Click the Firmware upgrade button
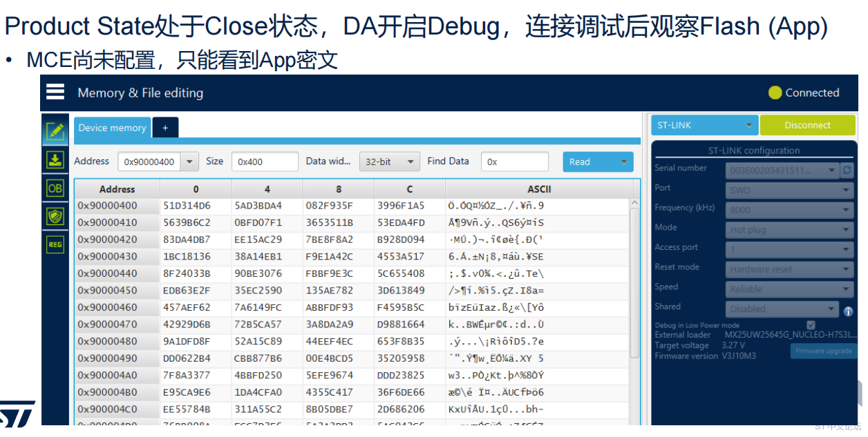 pyautogui.click(x=824, y=351)
